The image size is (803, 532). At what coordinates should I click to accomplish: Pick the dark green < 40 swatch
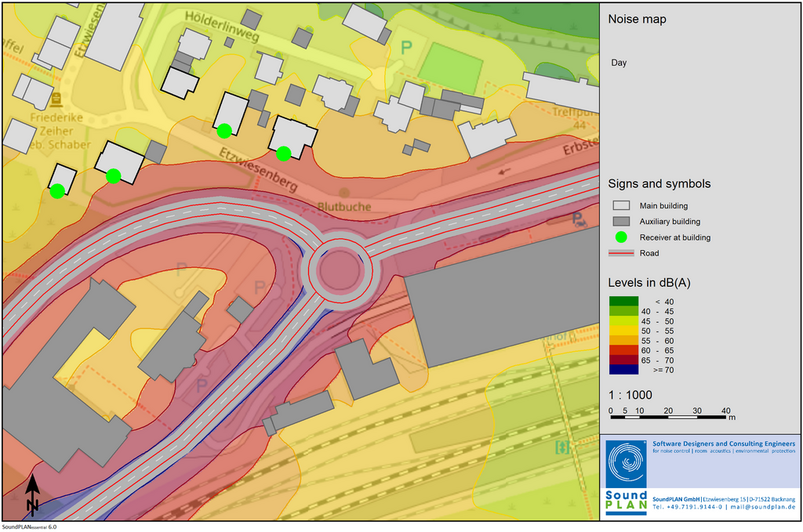point(625,302)
